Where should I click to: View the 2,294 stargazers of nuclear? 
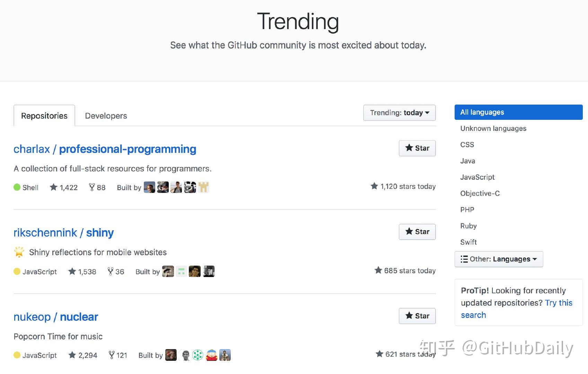83,355
